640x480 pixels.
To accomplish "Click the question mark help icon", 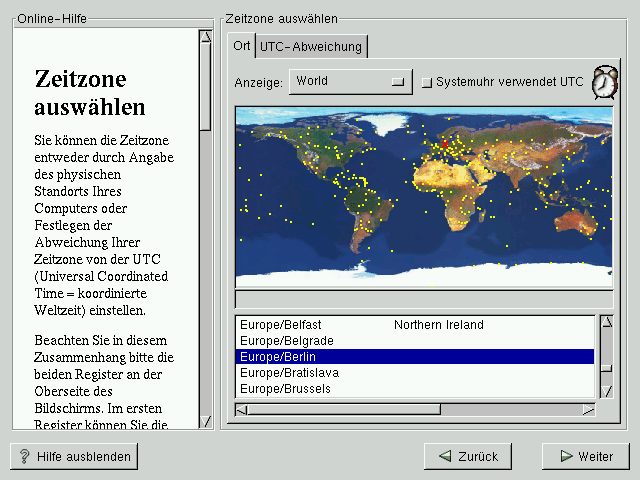I will (x=25, y=456).
